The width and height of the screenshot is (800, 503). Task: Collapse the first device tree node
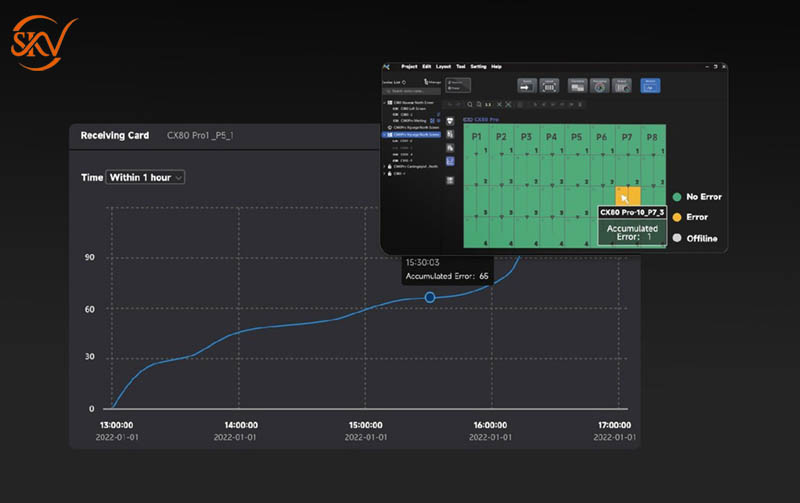point(385,102)
